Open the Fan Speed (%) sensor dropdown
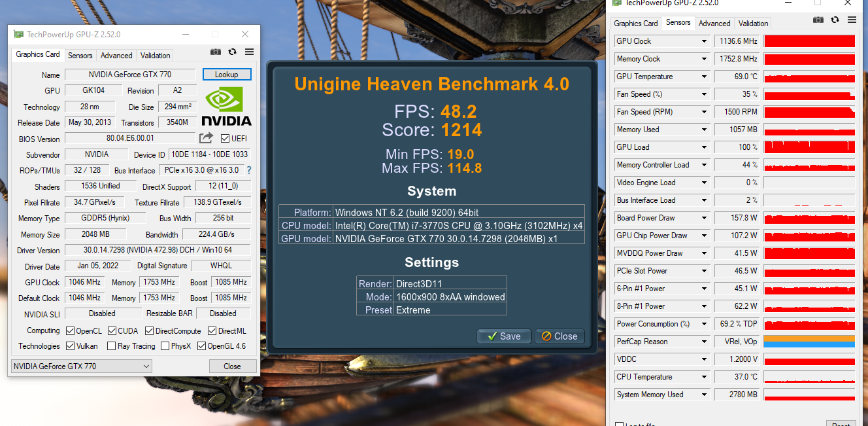The height and width of the screenshot is (426, 868). coord(704,94)
